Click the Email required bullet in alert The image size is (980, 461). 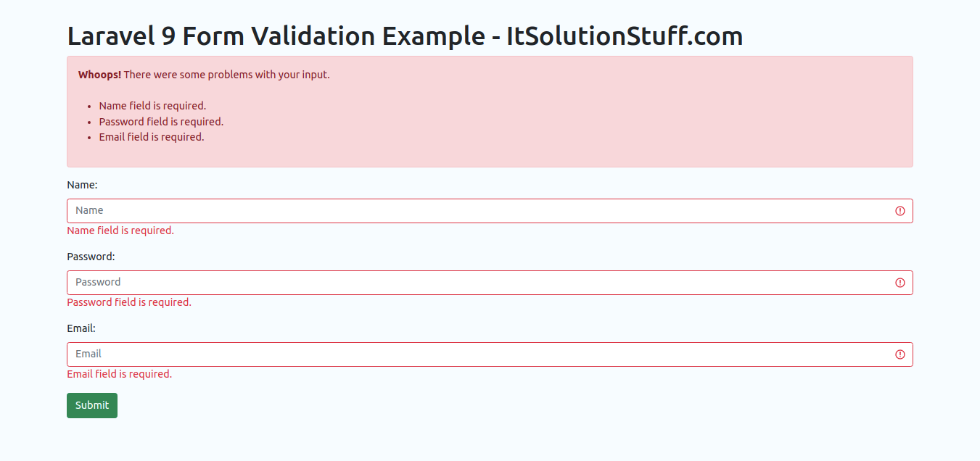[152, 137]
